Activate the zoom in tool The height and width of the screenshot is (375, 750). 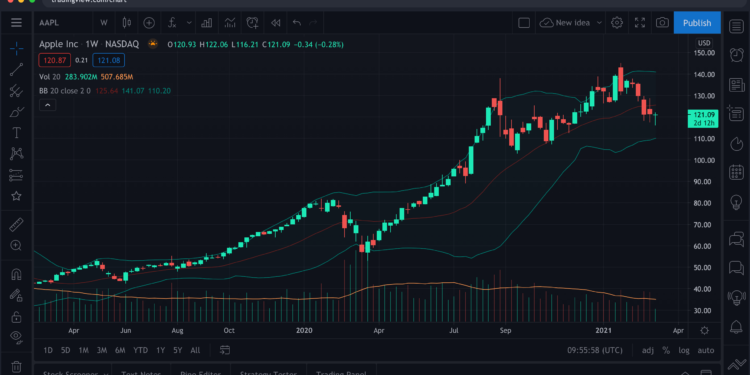[x=16, y=246]
